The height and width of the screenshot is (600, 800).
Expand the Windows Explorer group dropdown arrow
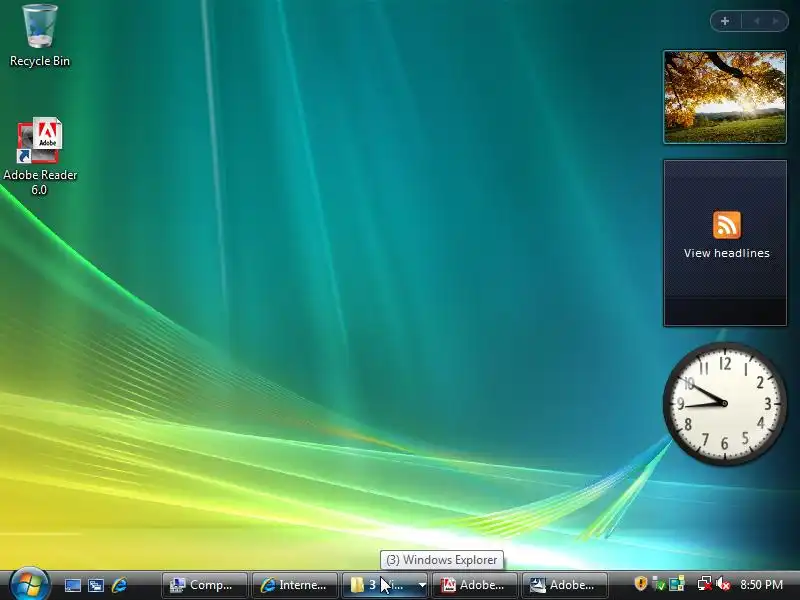422,585
